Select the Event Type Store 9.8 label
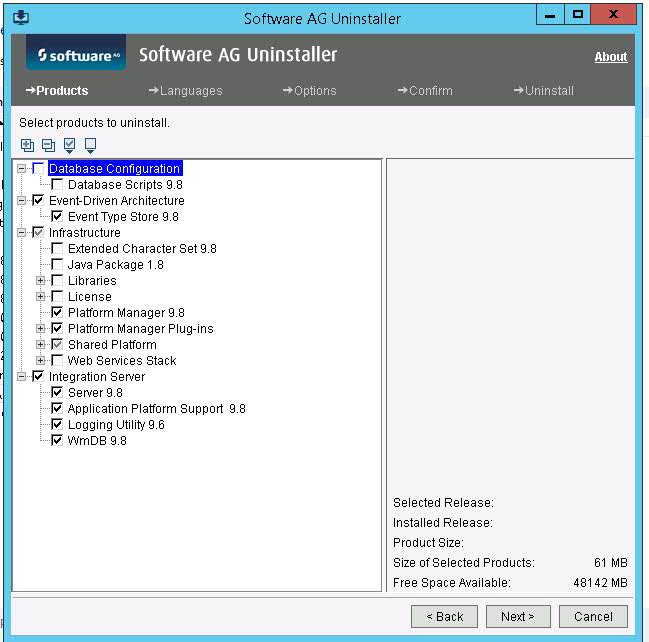The width and height of the screenshot is (649, 642). coord(123,216)
